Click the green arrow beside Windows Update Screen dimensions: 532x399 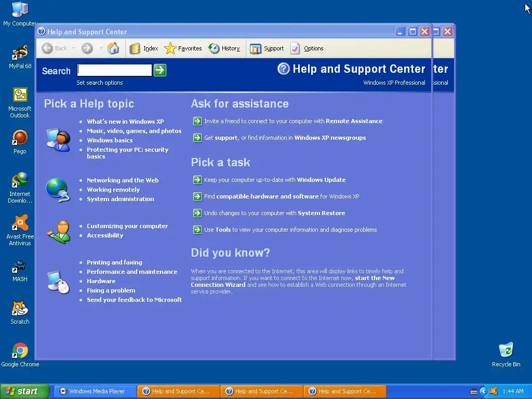point(197,180)
